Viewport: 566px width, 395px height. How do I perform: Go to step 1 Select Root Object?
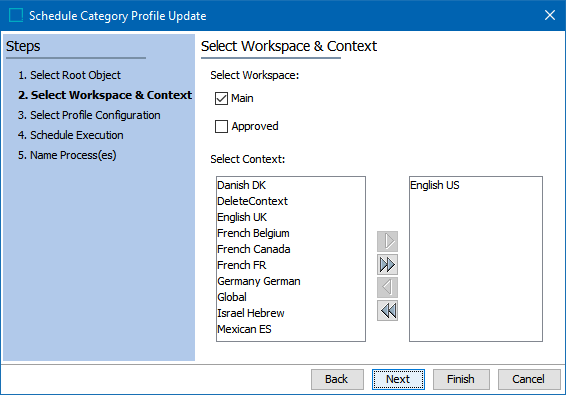coord(69,75)
